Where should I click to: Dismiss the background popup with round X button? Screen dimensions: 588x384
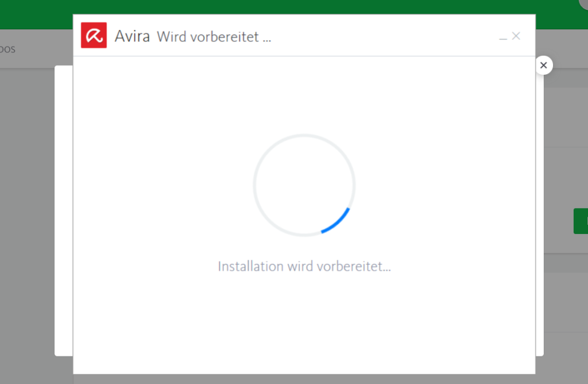(543, 66)
